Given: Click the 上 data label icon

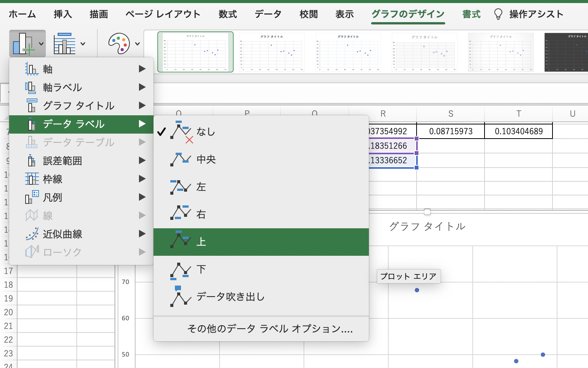Looking at the screenshot, I should (180, 240).
